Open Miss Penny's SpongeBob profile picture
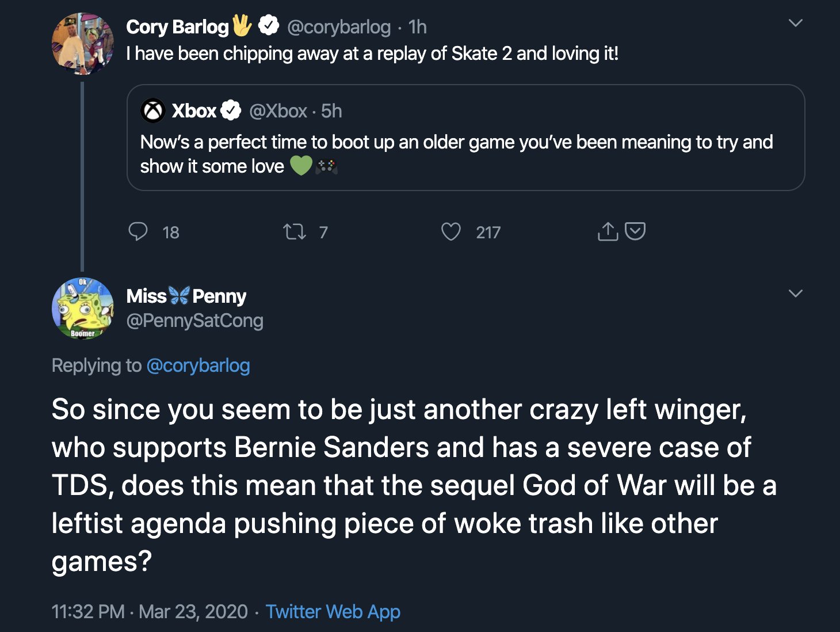The width and height of the screenshot is (840, 632). point(83,309)
